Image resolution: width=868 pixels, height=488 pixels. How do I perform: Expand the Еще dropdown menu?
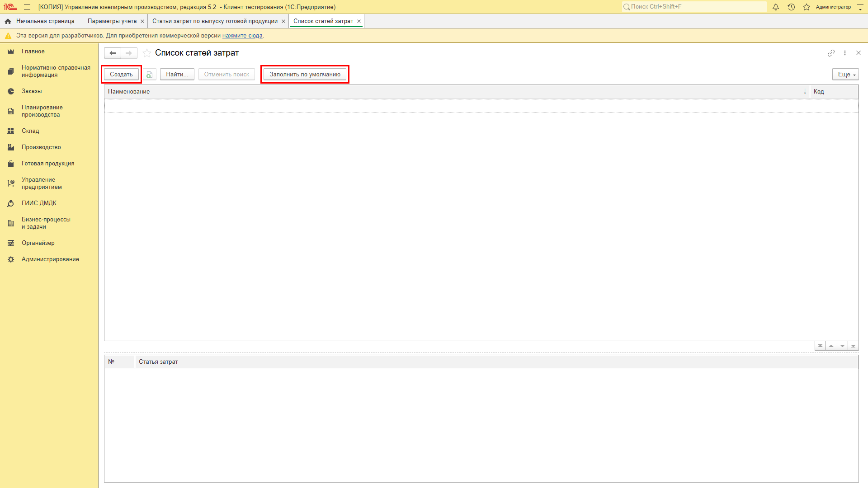tap(845, 75)
